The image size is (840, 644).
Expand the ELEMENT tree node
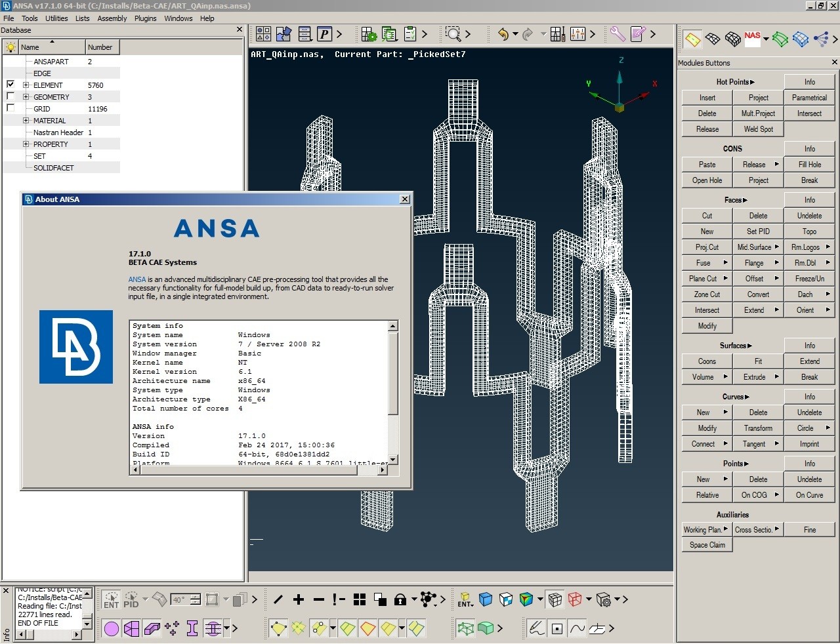point(26,85)
